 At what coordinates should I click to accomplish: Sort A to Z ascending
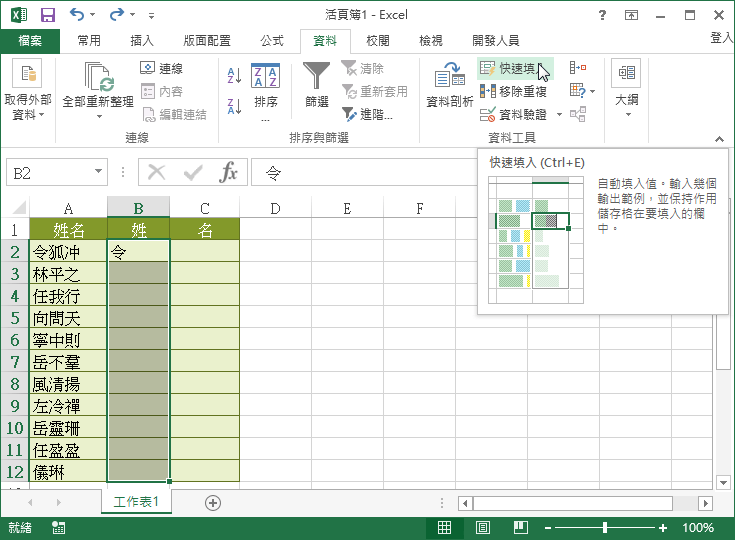234,75
